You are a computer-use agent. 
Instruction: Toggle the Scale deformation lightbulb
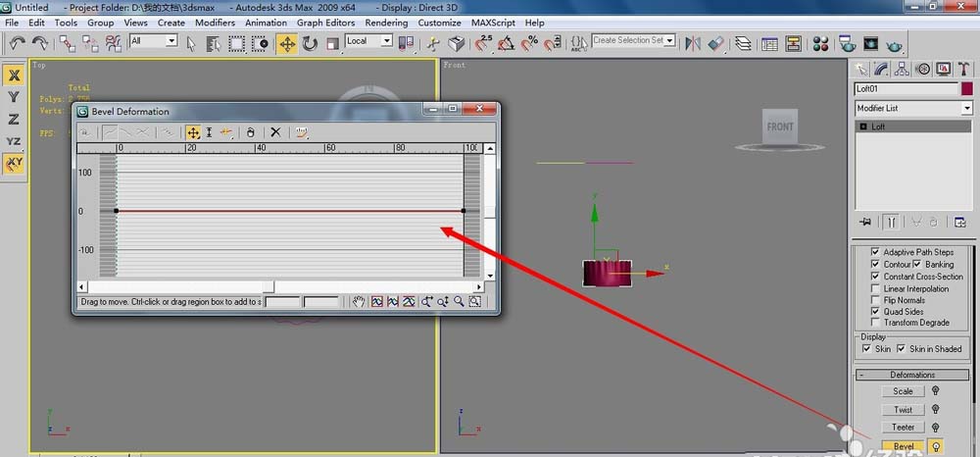(x=936, y=390)
